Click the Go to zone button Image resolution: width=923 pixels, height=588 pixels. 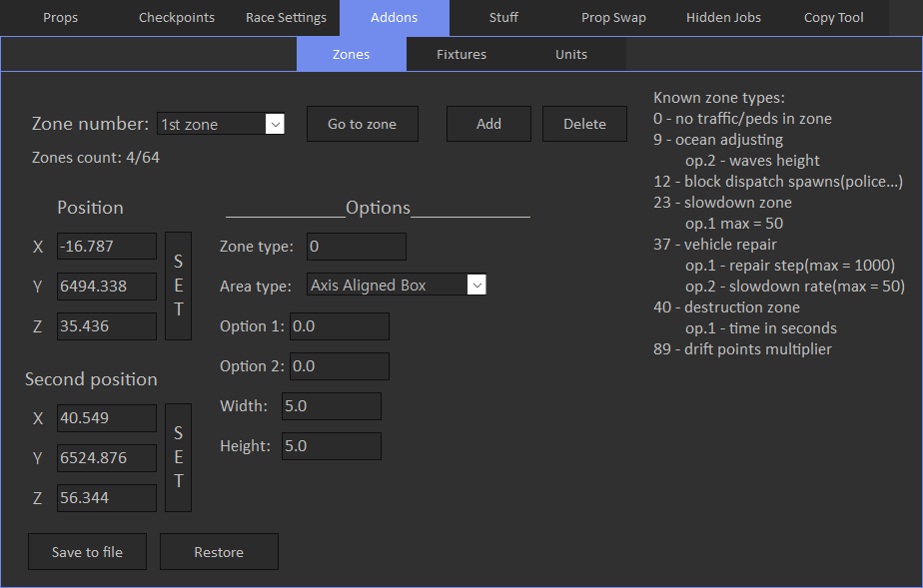click(x=362, y=124)
